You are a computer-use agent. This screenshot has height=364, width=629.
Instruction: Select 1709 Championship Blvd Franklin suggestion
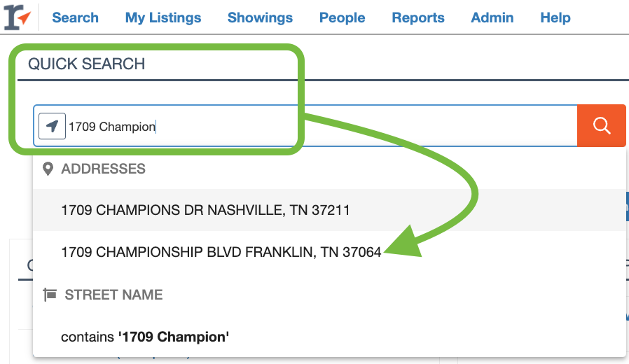pyautogui.click(x=221, y=252)
